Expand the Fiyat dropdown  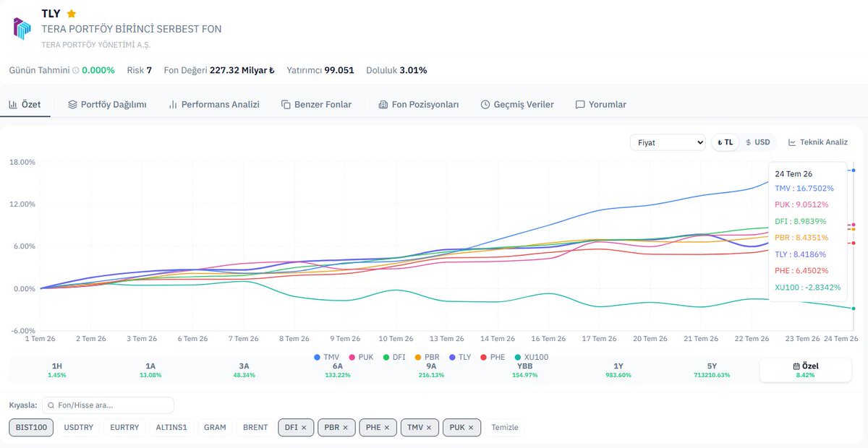pyautogui.click(x=667, y=142)
